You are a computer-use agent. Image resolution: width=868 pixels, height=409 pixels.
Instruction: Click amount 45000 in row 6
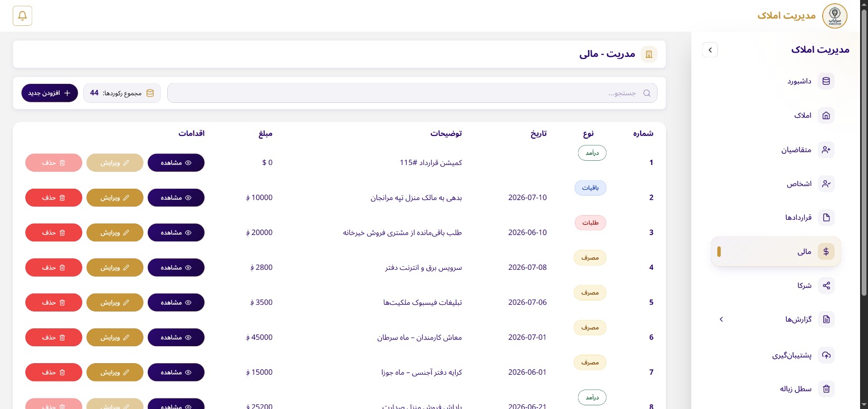coord(259,337)
